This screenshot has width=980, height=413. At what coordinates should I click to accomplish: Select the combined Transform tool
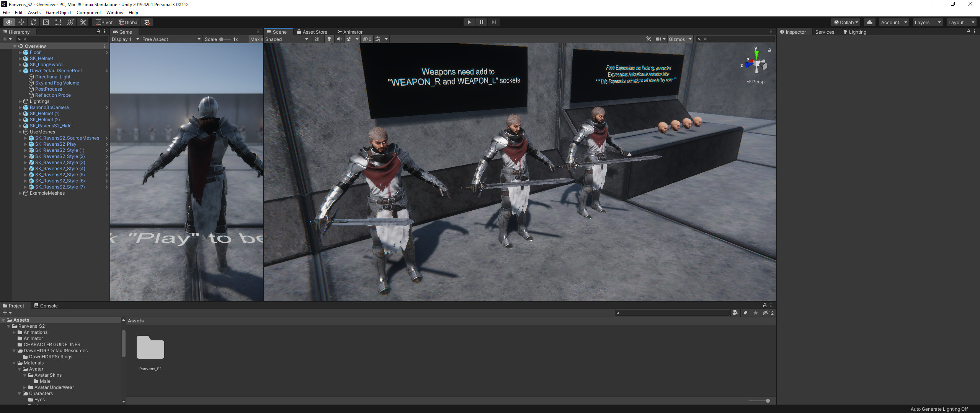[70, 22]
